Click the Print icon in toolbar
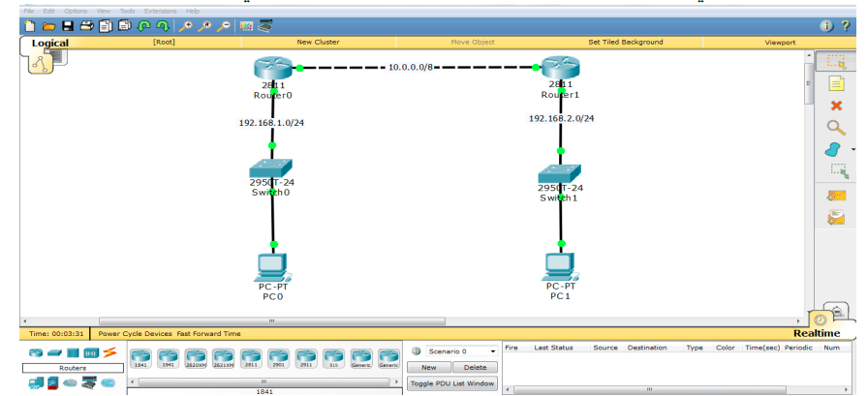 click(86, 25)
